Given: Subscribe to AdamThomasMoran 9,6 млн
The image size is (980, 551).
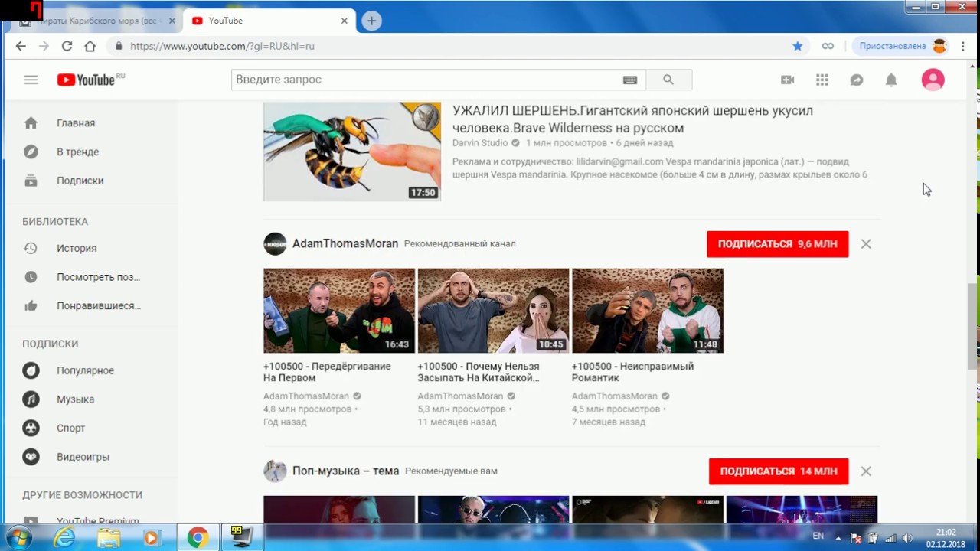Looking at the screenshot, I should [777, 243].
